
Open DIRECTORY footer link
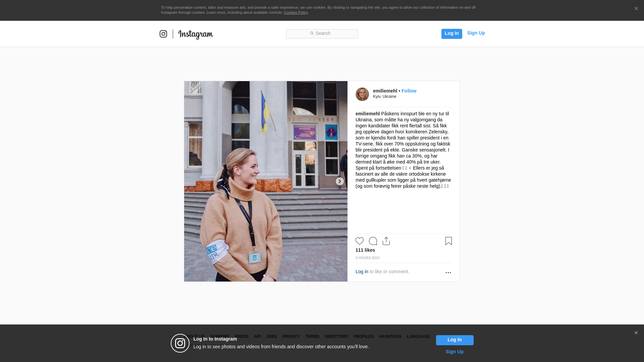click(x=336, y=337)
